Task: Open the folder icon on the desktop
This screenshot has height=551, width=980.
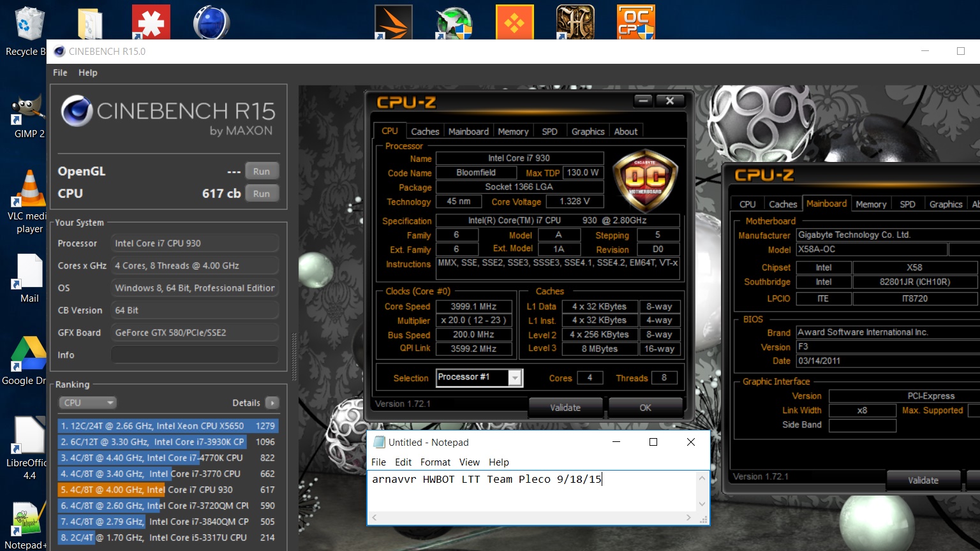Action: (x=90, y=24)
